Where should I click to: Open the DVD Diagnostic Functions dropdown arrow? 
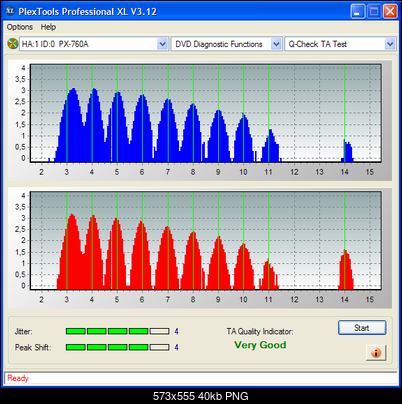(x=276, y=44)
